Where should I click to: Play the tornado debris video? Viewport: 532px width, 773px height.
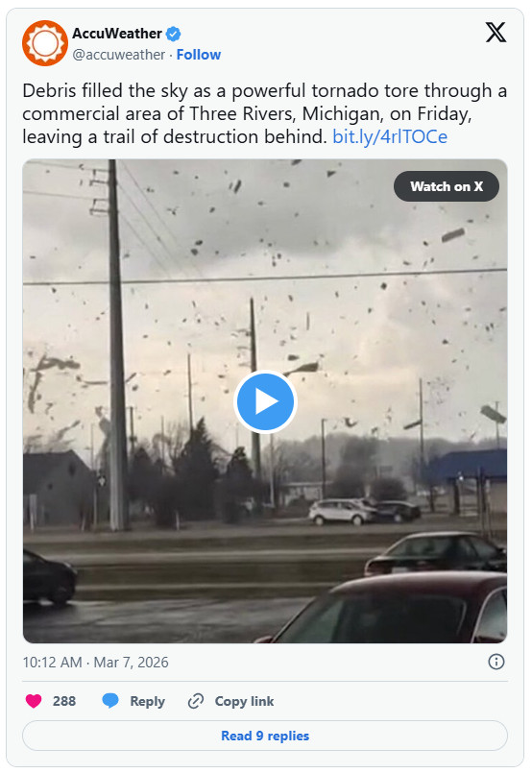click(x=265, y=401)
